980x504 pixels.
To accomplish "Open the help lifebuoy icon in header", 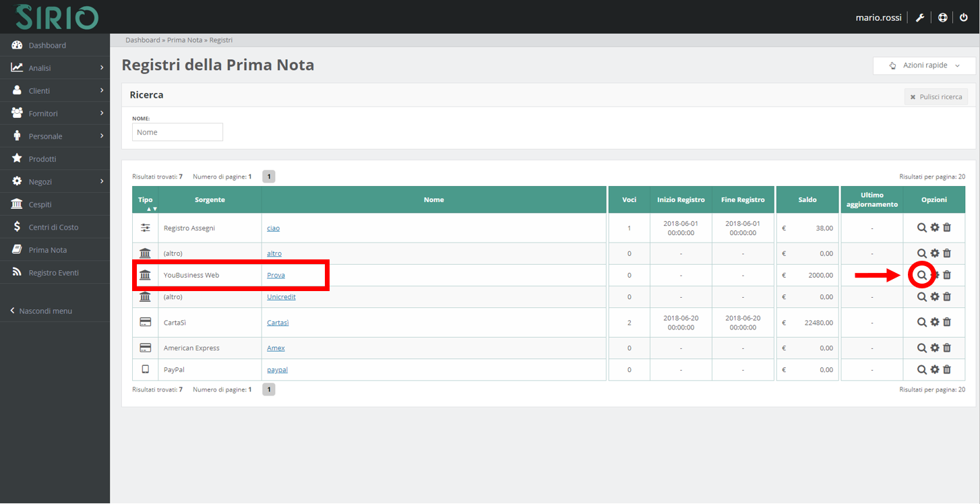I will pyautogui.click(x=942, y=18).
